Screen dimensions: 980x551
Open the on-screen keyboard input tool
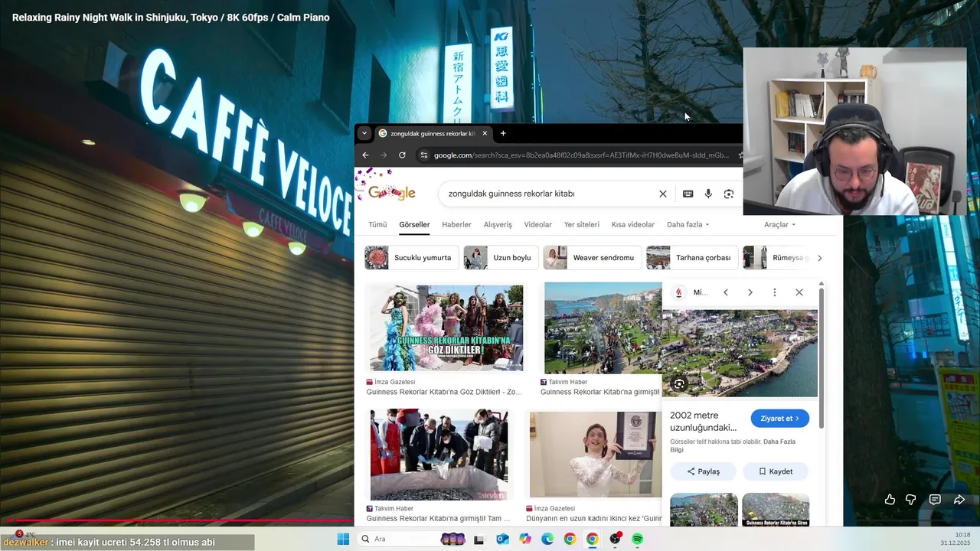click(x=688, y=194)
